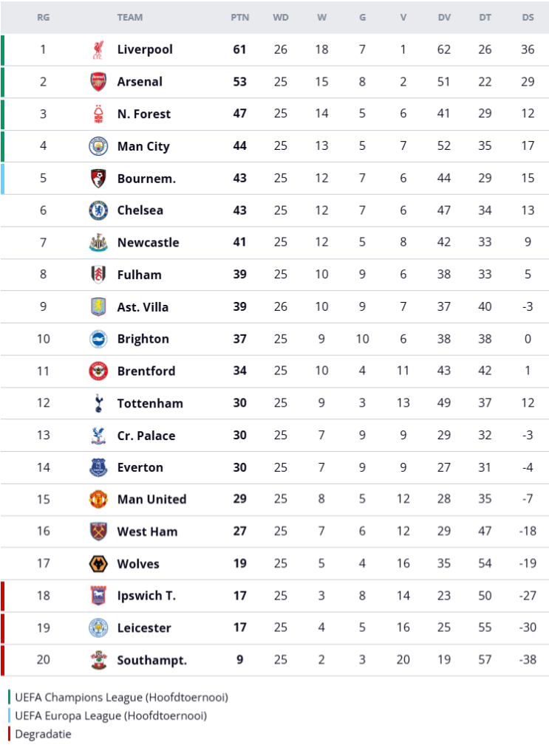Click the Arsenal club crest icon
549x756 pixels.
pyautogui.click(x=98, y=82)
